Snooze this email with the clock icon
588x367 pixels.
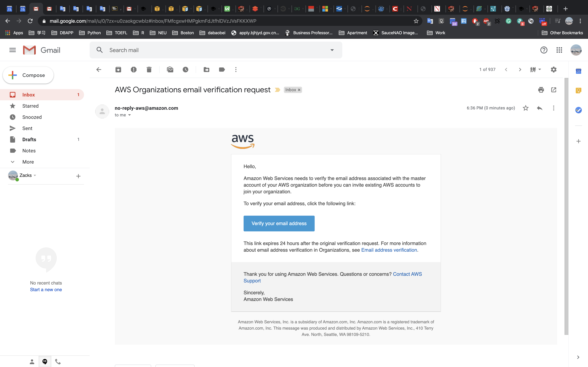(185, 70)
